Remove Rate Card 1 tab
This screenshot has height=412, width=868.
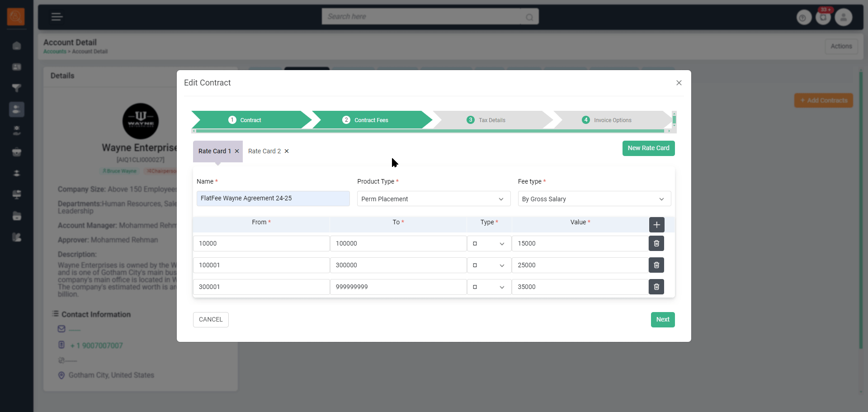click(237, 151)
